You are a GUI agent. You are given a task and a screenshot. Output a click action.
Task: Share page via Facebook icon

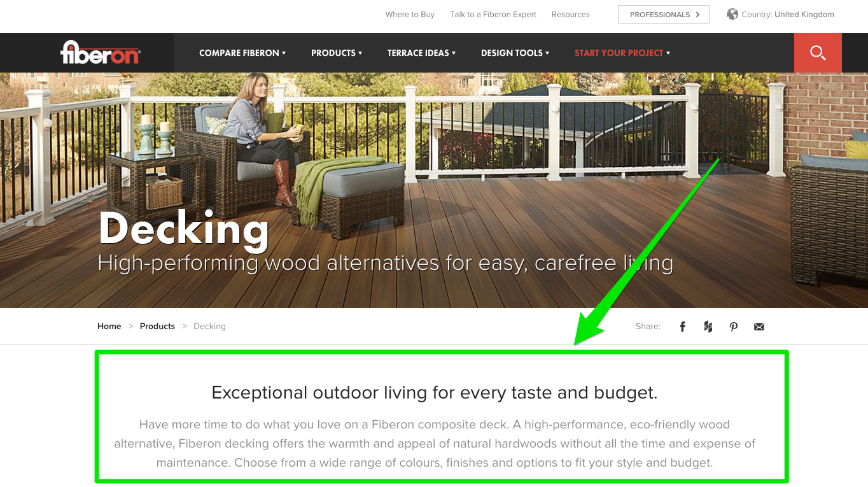[683, 327]
